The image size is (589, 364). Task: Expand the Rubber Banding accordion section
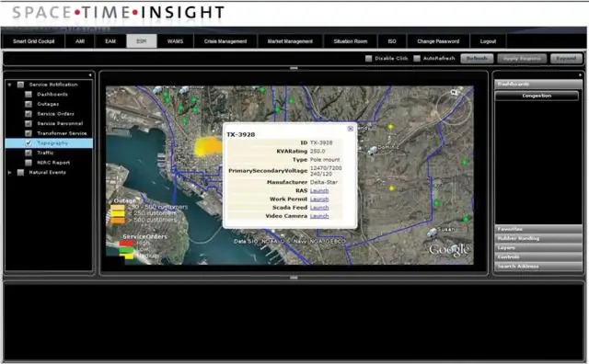[538, 238]
